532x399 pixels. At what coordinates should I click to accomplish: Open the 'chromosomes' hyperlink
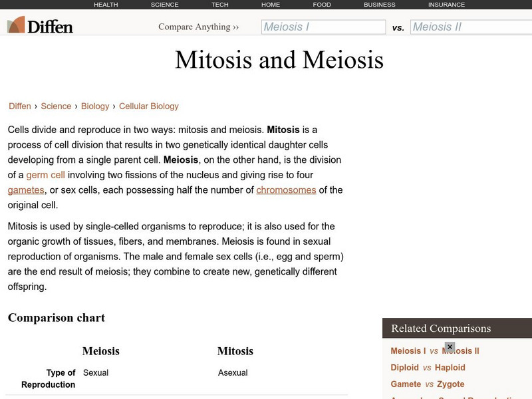[x=286, y=190]
